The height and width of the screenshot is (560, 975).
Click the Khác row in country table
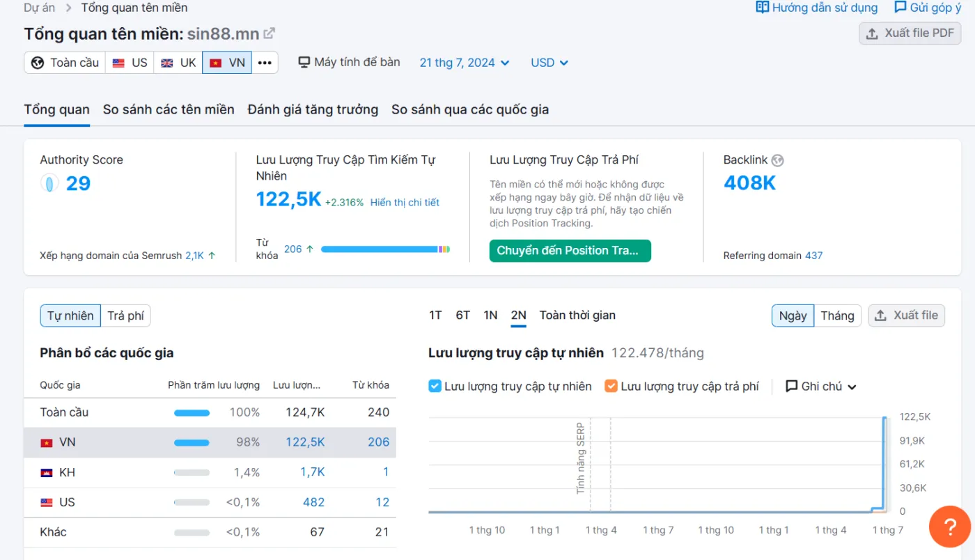coord(210,533)
